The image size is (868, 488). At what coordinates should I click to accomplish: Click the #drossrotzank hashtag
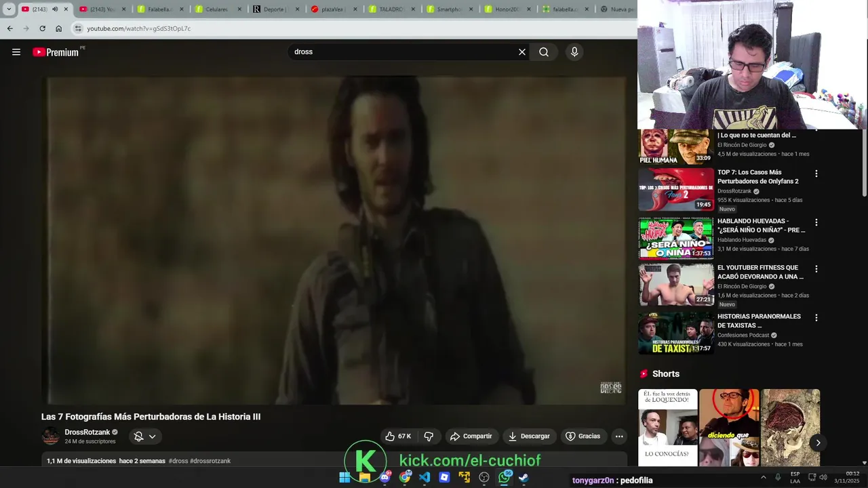coord(210,461)
